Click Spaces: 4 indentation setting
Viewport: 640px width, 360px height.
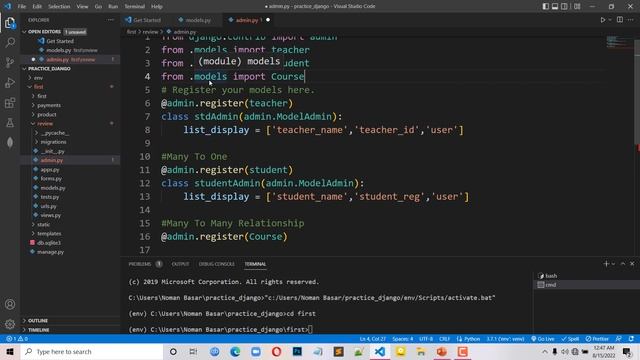coord(402,339)
